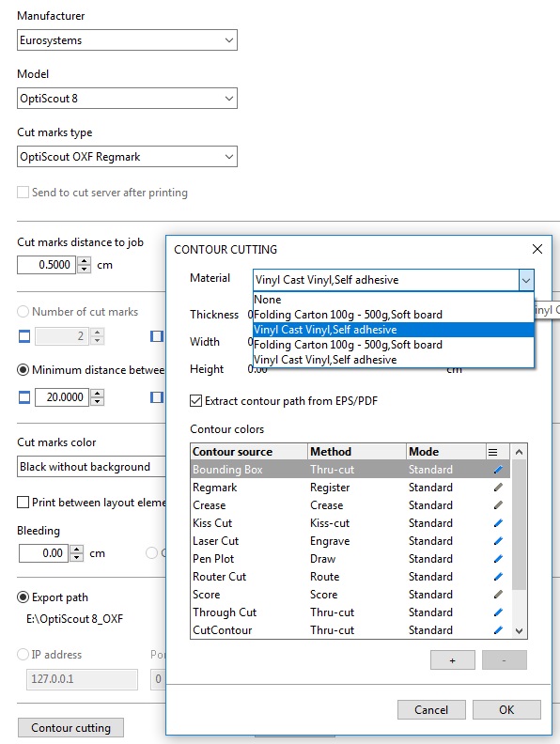Choose second Folding Carton 100g - 500g option

[394, 345]
